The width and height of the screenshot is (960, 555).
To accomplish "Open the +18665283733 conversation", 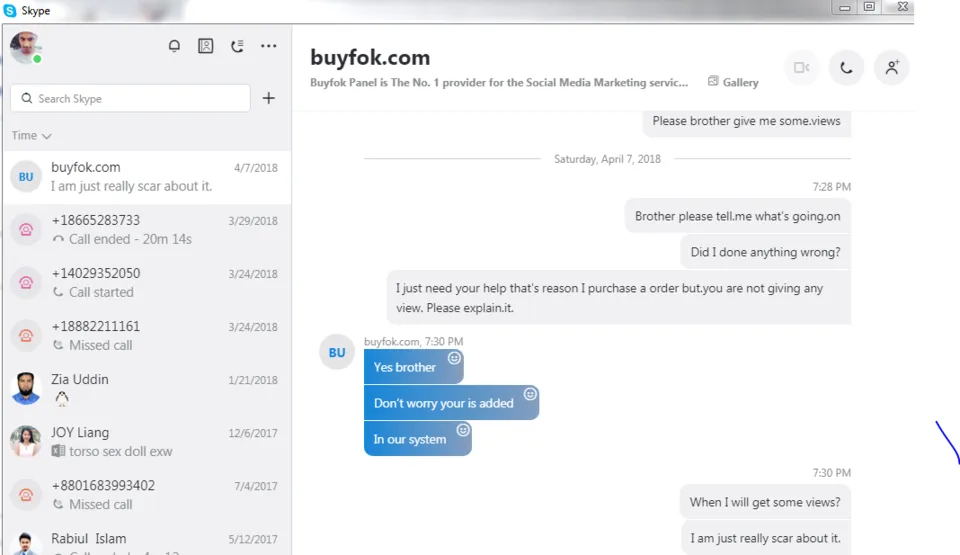I will click(147, 230).
